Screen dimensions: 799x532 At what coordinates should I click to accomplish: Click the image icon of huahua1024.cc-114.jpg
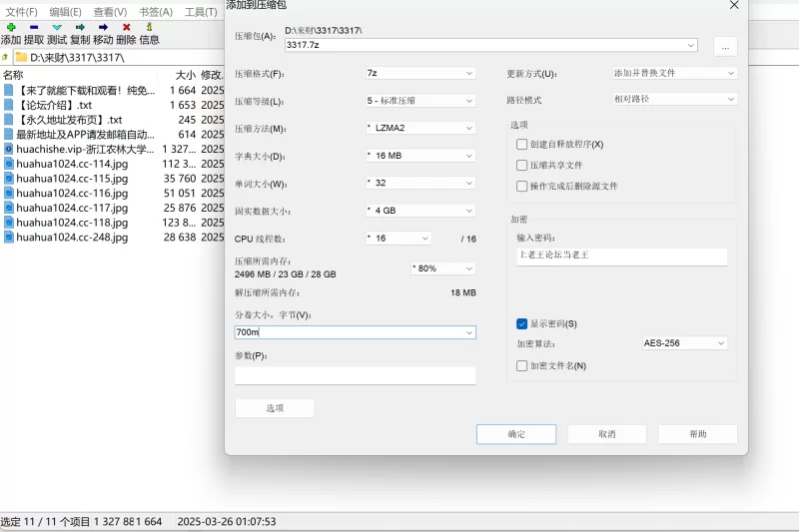point(9,164)
